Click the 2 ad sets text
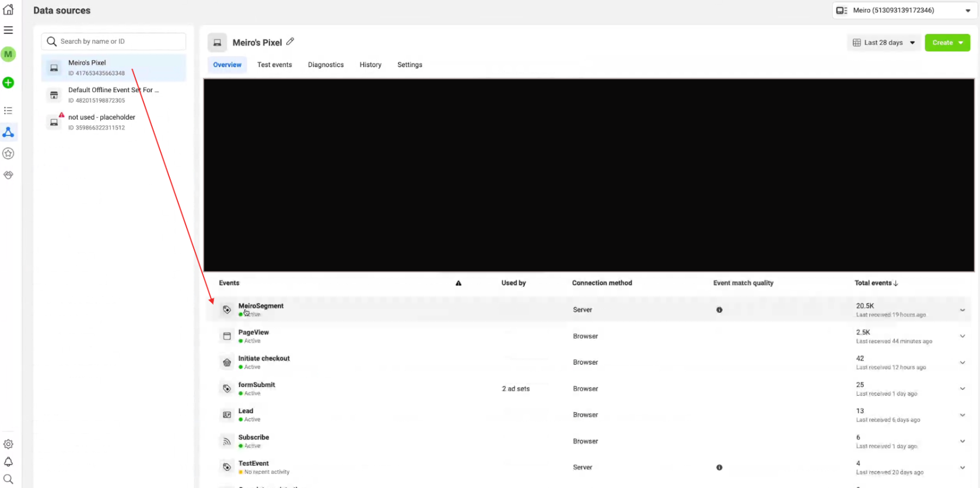Image resolution: width=980 pixels, height=488 pixels. click(516, 389)
